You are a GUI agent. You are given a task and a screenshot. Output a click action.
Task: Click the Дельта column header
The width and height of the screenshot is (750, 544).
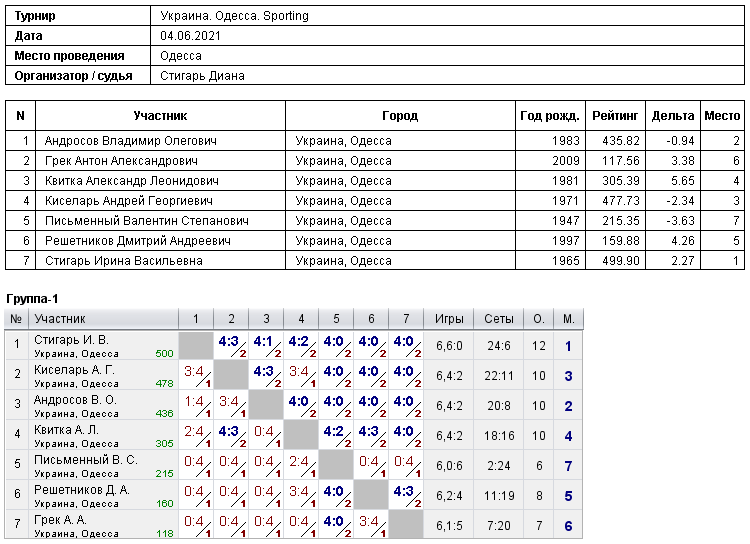673,115
